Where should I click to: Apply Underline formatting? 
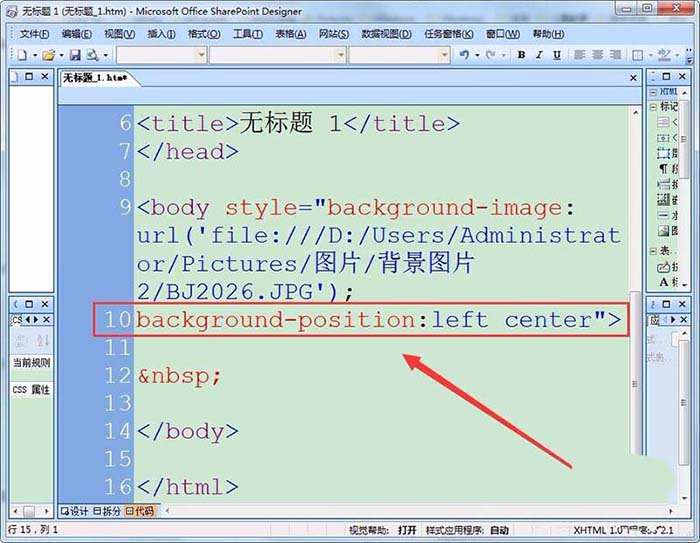click(558, 55)
